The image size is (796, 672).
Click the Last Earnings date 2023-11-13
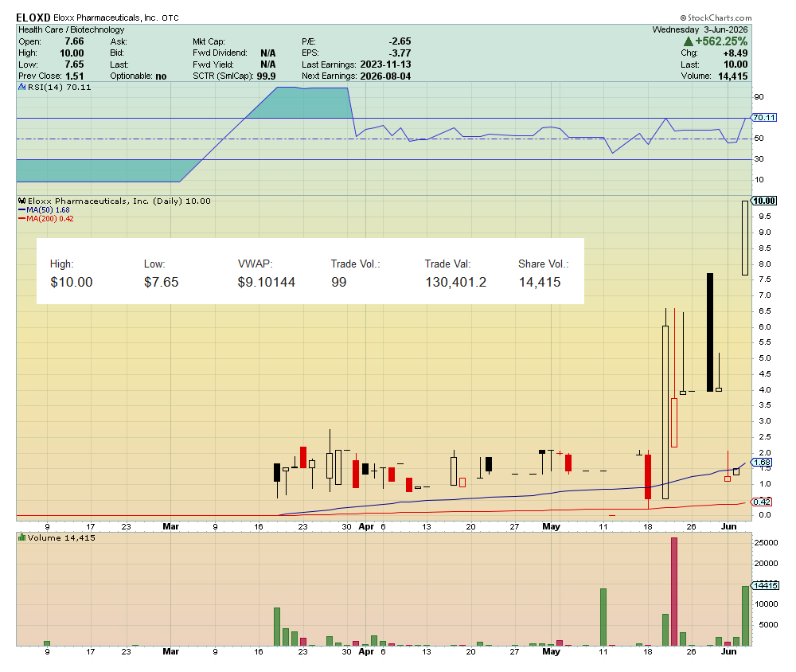tap(385, 64)
